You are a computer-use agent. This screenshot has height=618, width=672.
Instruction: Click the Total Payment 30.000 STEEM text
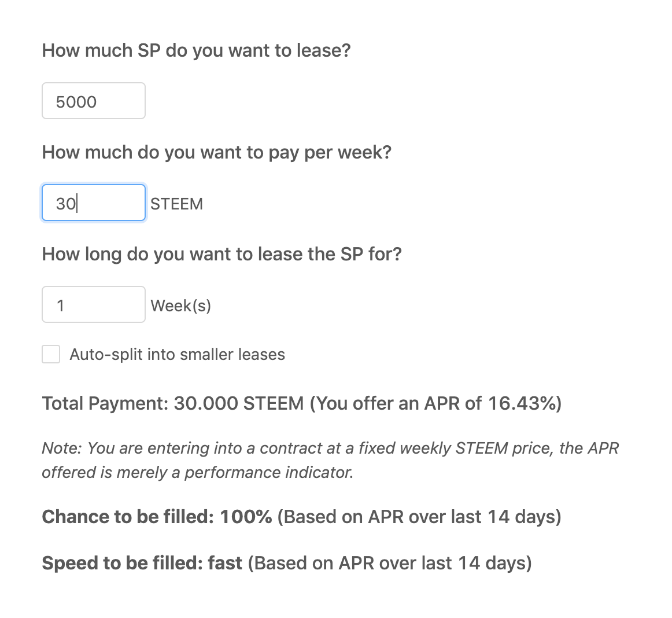pos(172,403)
